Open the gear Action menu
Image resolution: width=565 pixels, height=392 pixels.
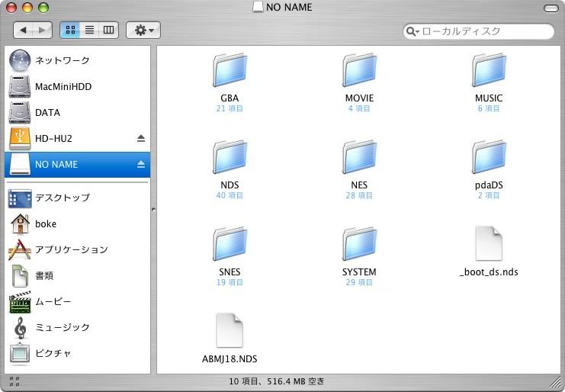[143, 30]
